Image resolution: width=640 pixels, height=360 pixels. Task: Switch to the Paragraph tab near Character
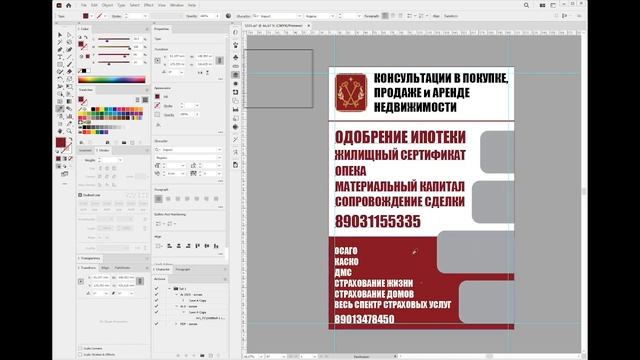[x=182, y=269]
